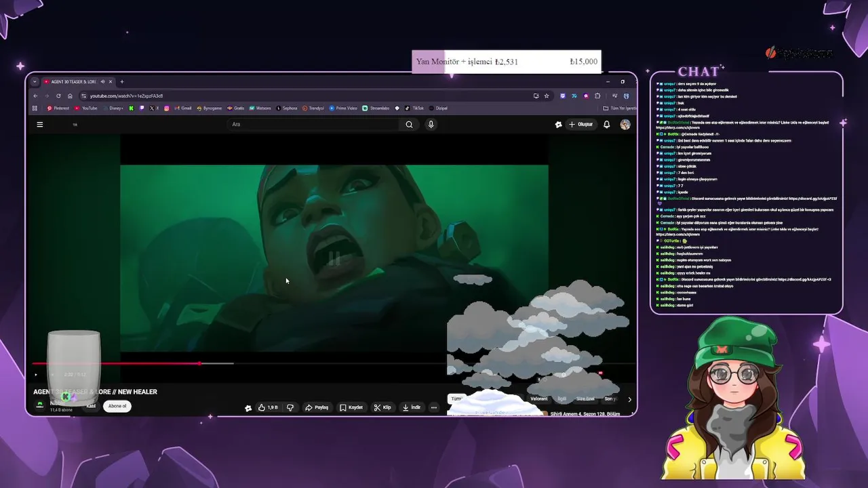Open the browser tab search dropdown
868x488 pixels.
(35, 82)
